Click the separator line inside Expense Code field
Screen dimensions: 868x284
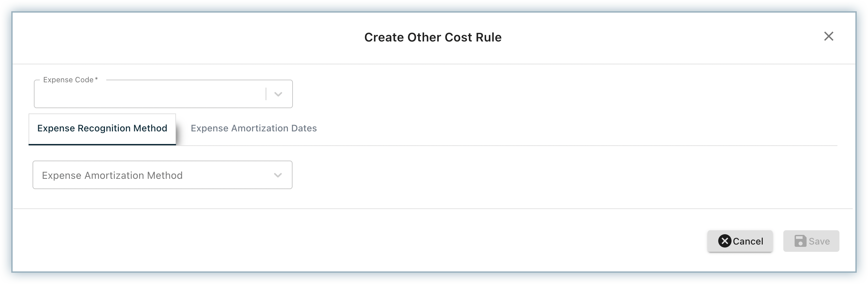266,94
